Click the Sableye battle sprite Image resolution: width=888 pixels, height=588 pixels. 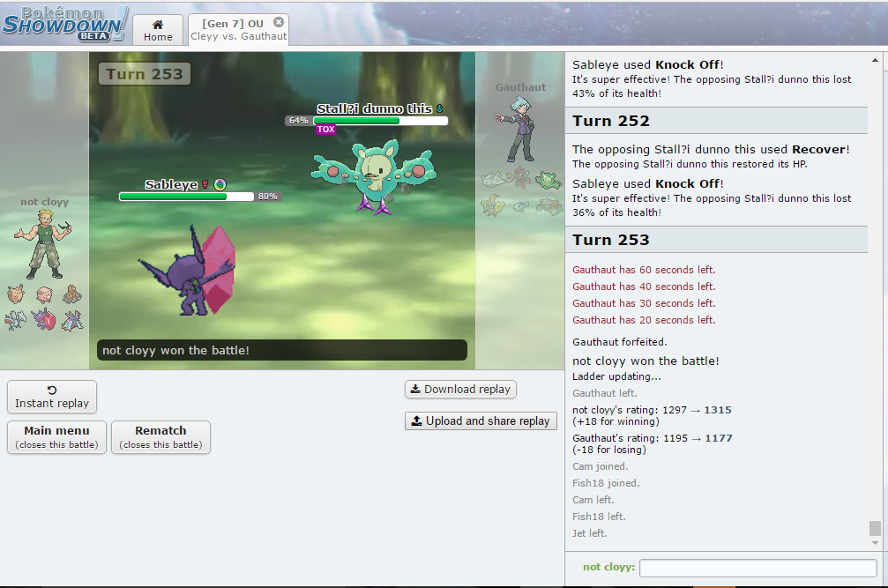coord(188,271)
